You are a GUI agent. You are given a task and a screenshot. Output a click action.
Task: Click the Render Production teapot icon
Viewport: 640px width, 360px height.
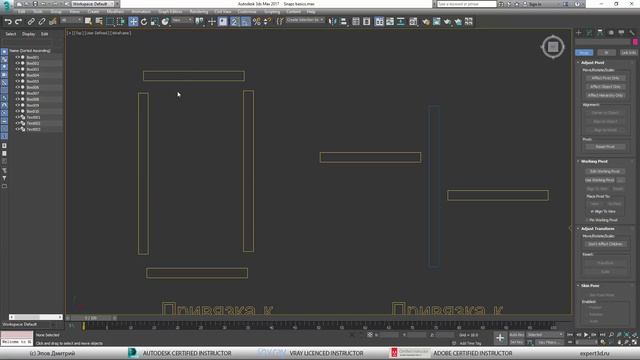(x=447, y=22)
